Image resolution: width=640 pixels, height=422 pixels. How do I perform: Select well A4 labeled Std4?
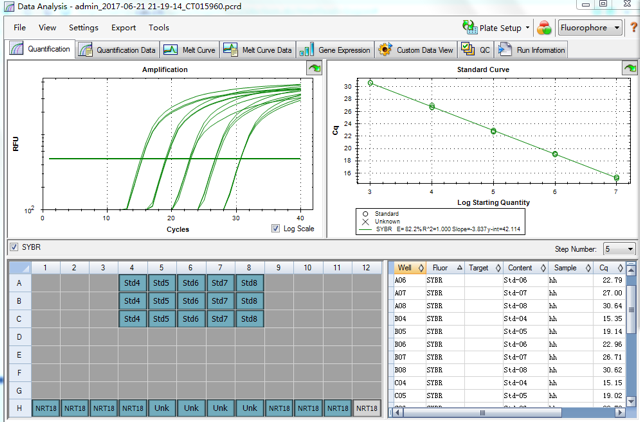[x=132, y=283]
